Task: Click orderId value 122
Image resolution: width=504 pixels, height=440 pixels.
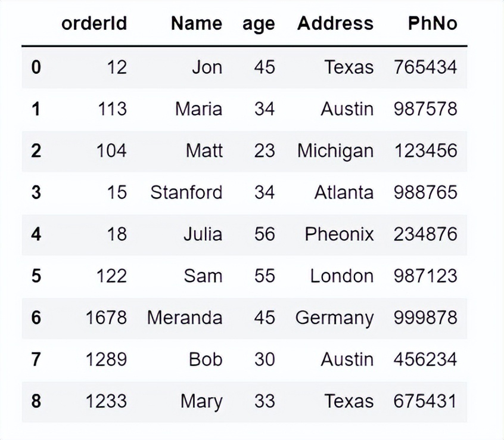Action: (111, 276)
